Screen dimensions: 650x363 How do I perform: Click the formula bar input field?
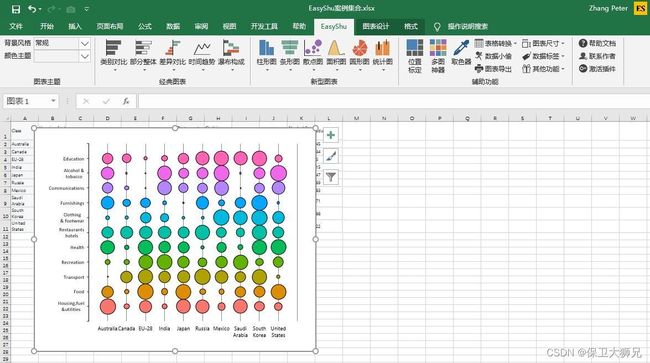[x=394, y=101]
